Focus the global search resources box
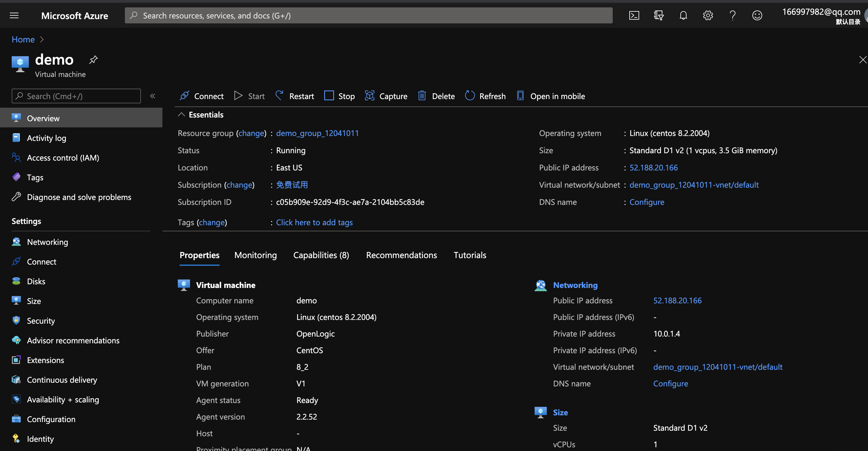Image resolution: width=868 pixels, height=451 pixels. pos(368,15)
